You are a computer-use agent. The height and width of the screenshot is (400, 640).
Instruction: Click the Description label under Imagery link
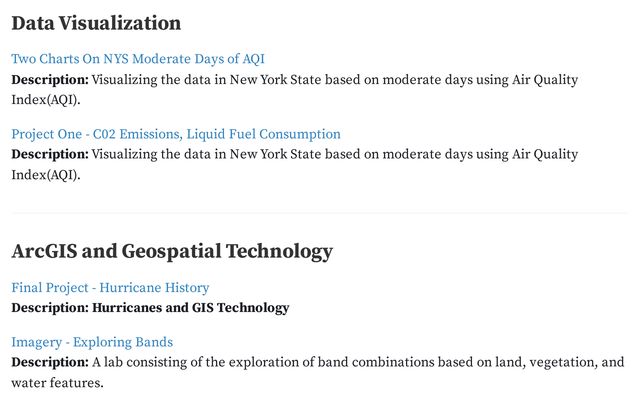[x=50, y=362]
